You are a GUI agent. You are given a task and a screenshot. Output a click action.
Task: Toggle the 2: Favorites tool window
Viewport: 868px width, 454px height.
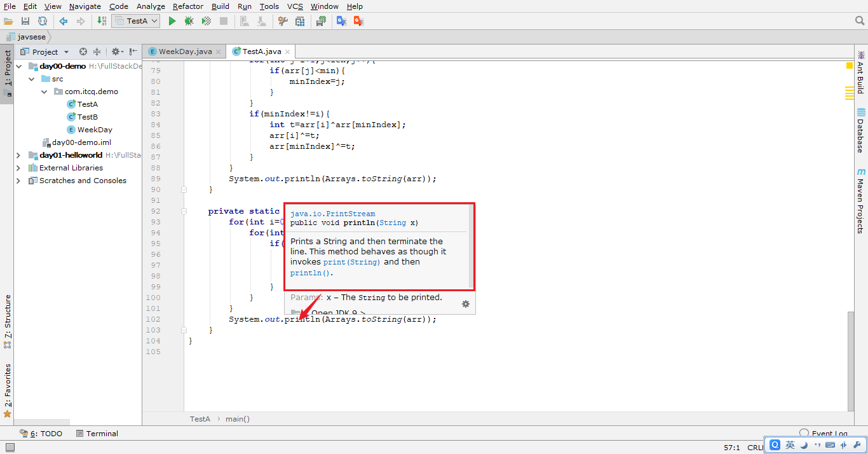click(7, 390)
